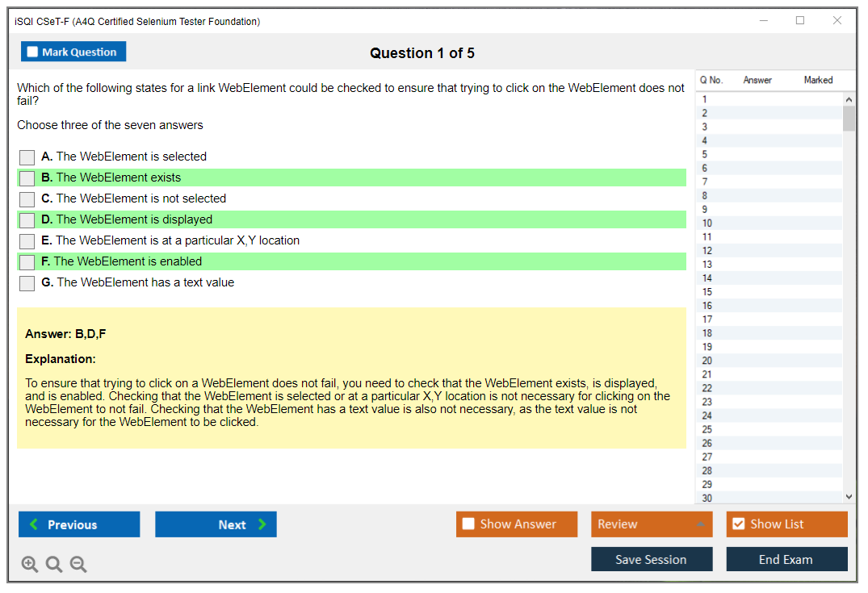Advance with the Next button

[x=216, y=524]
